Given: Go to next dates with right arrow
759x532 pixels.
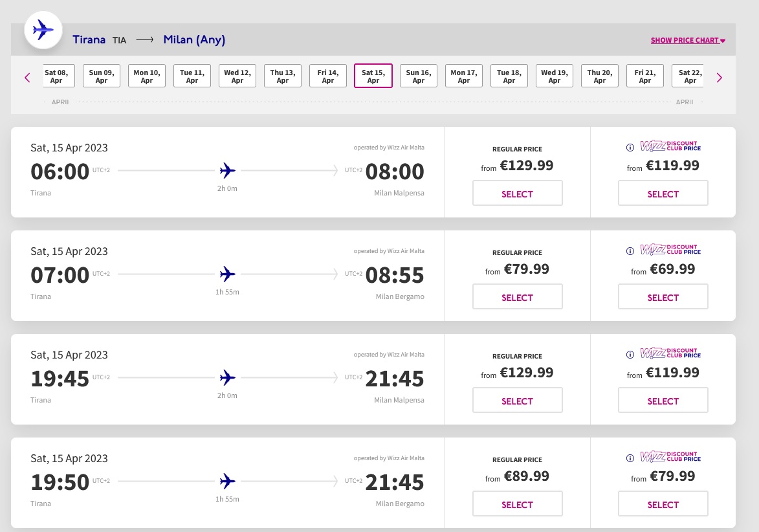Looking at the screenshot, I should tap(719, 78).
